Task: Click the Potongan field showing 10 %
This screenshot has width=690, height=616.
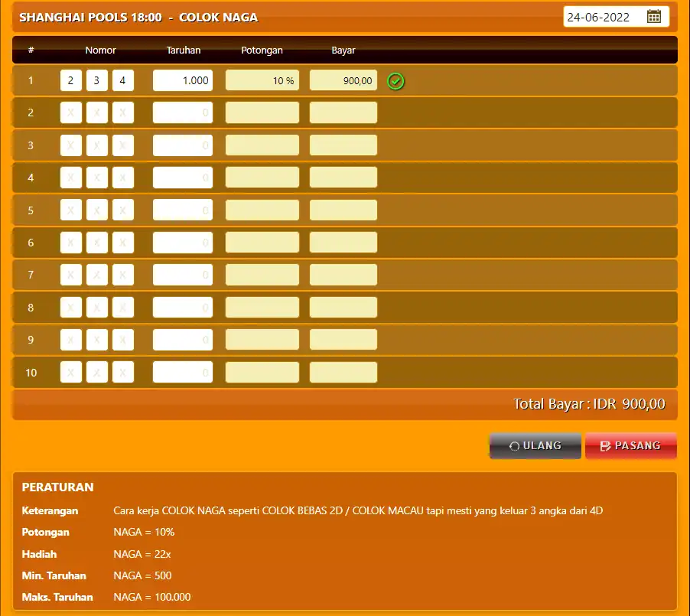Action: pyautogui.click(x=262, y=80)
